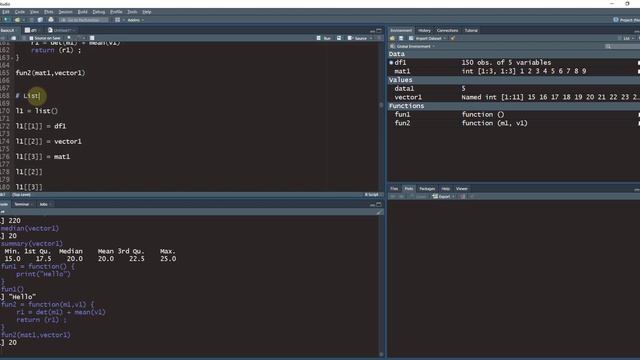Click the (Top Level) scope selector
This screenshot has height=360, width=640.
click(x=21, y=195)
